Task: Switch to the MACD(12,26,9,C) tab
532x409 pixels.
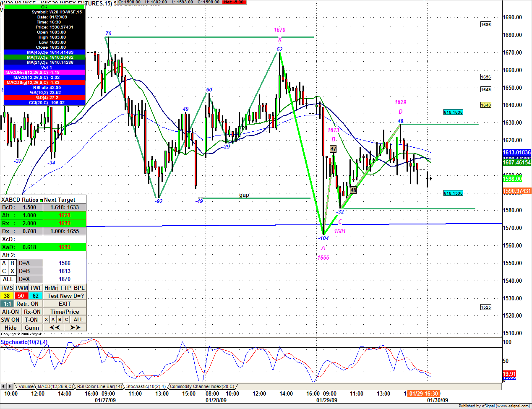Action: tap(55, 386)
